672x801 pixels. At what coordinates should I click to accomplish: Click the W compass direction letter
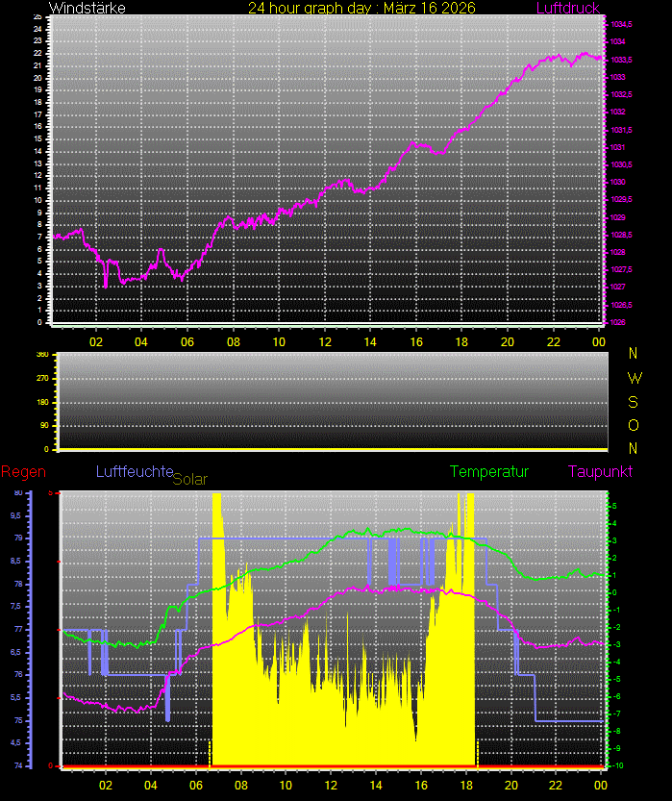point(634,377)
